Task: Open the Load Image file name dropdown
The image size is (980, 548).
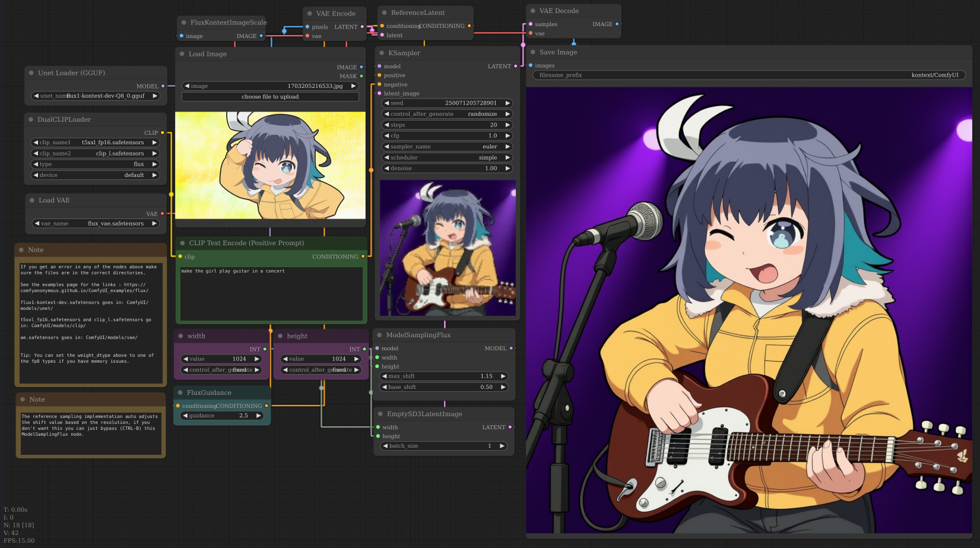Action: pos(270,86)
